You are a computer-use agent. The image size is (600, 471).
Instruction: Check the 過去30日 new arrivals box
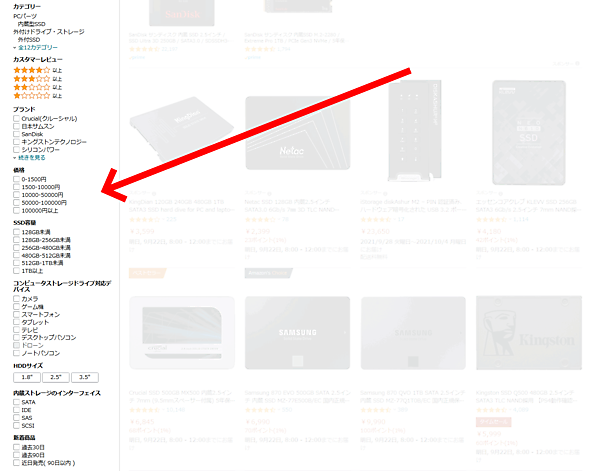click(16, 447)
